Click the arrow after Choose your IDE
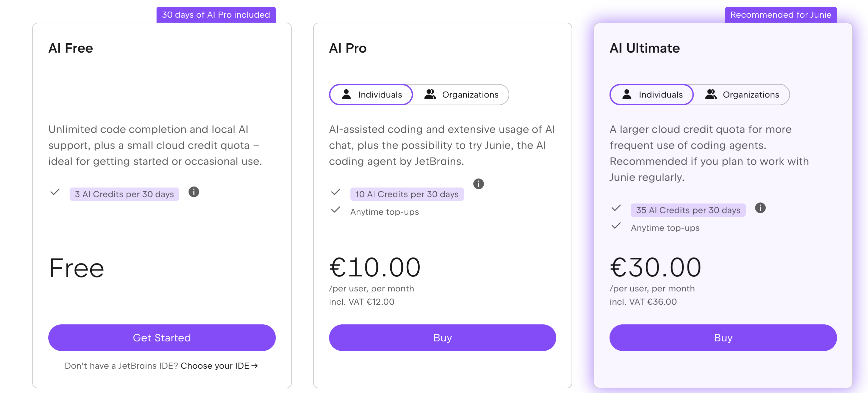This screenshot has height=393, width=868. pyautogui.click(x=255, y=366)
